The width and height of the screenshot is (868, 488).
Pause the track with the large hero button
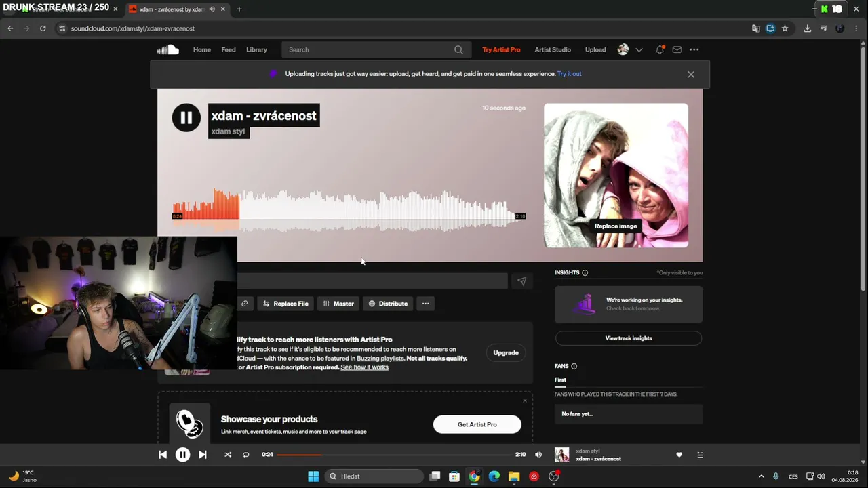tap(186, 117)
